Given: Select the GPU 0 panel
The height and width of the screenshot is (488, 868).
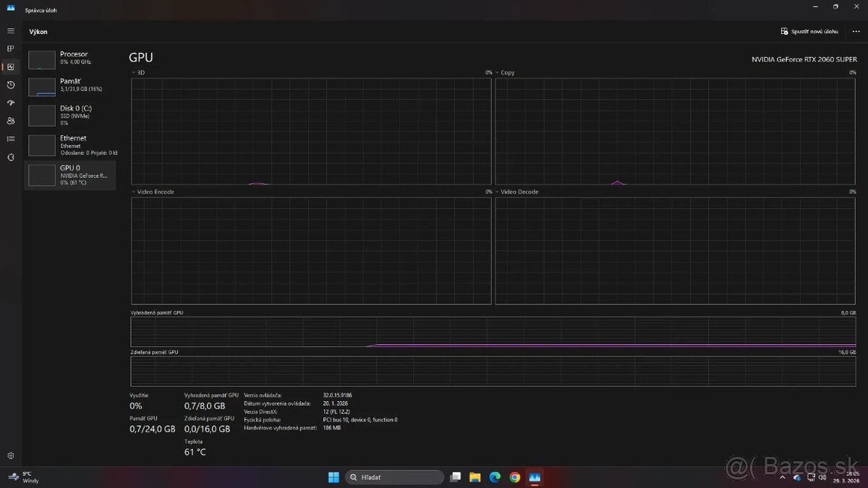Looking at the screenshot, I should point(70,174).
